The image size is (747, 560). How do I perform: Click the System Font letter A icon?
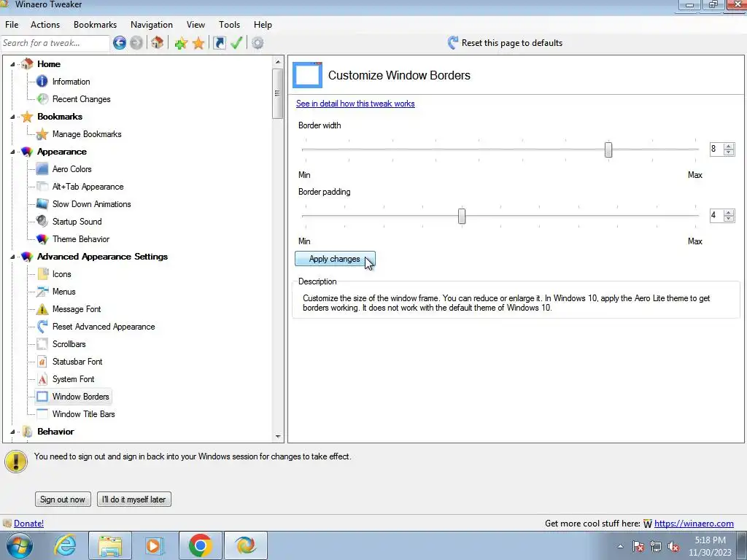pyautogui.click(x=42, y=379)
